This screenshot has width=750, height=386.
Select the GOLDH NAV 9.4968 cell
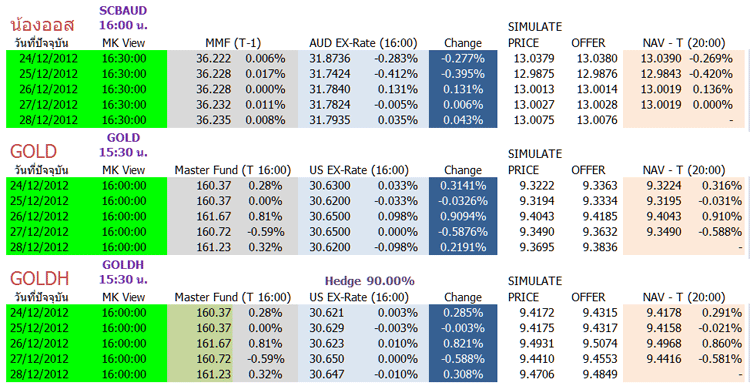[x=664, y=343]
